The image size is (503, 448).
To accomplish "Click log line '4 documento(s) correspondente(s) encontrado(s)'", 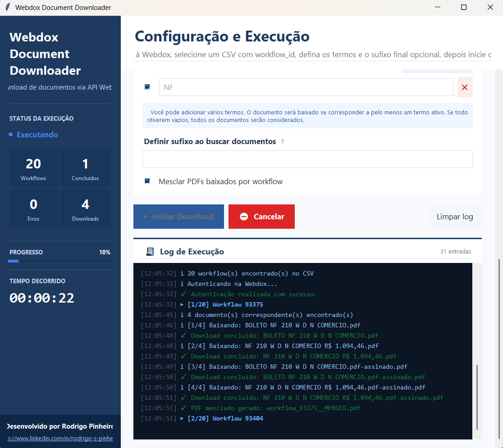I will click(x=270, y=315).
